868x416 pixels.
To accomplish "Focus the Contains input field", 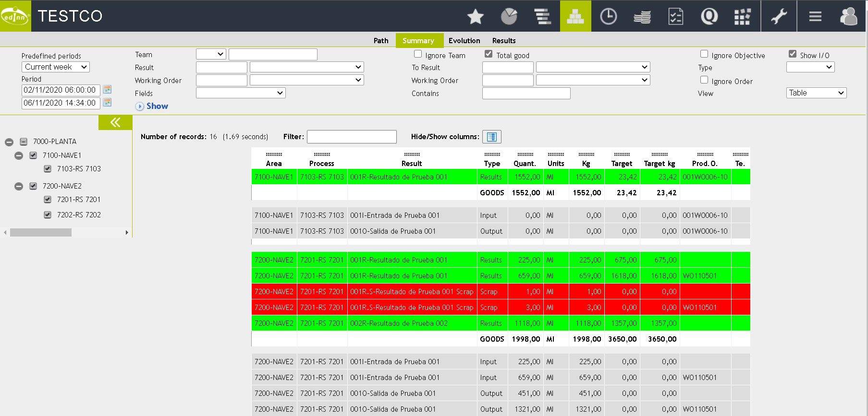I will tap(526, 93).
